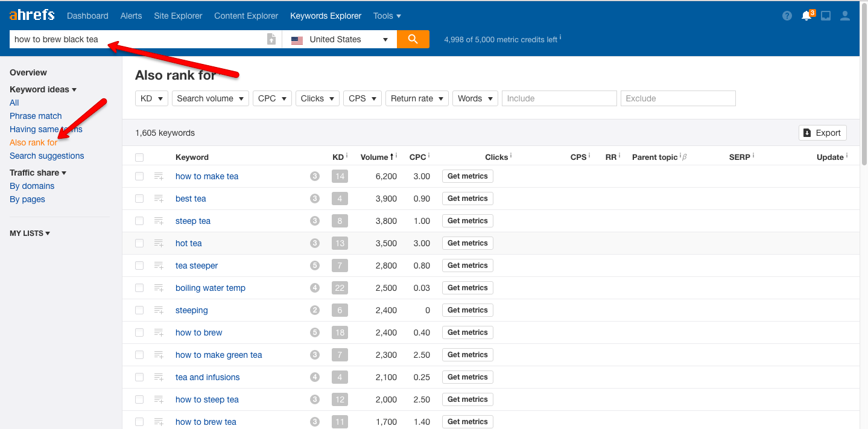Add 'best tea' to list icon
The image size is (868, 429).
159,199
